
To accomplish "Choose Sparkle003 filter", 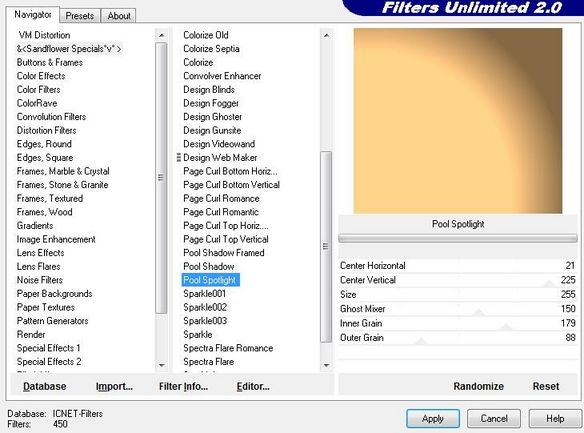I will pyautogui.click(x=205, y=321).
